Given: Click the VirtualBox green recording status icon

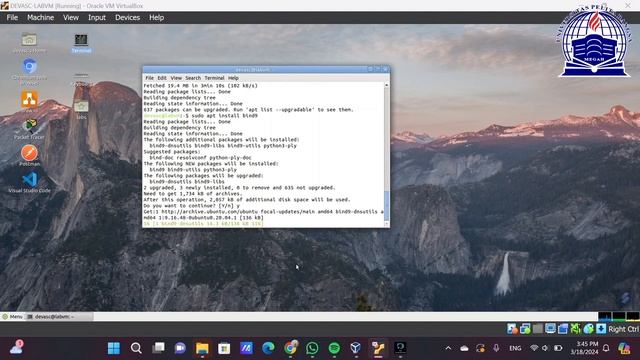Looking at the screenshot, I should tap(576, 329).
